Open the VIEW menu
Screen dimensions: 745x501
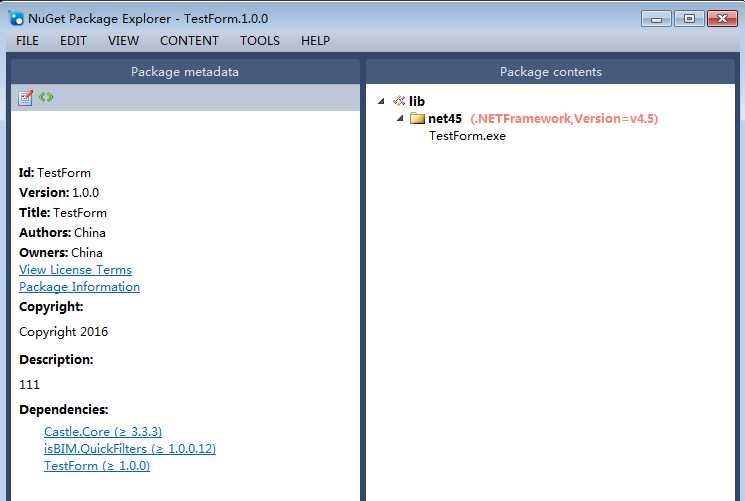[124, 41]
